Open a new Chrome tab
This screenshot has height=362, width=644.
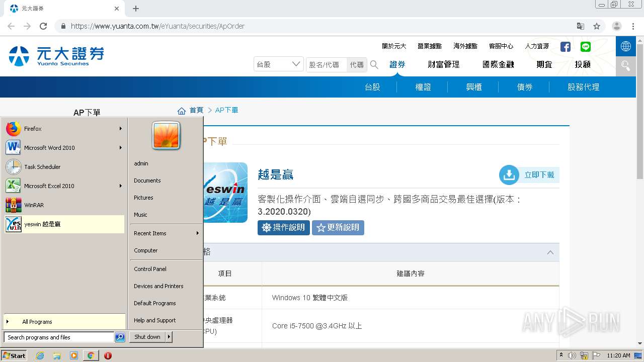[136, 9]
